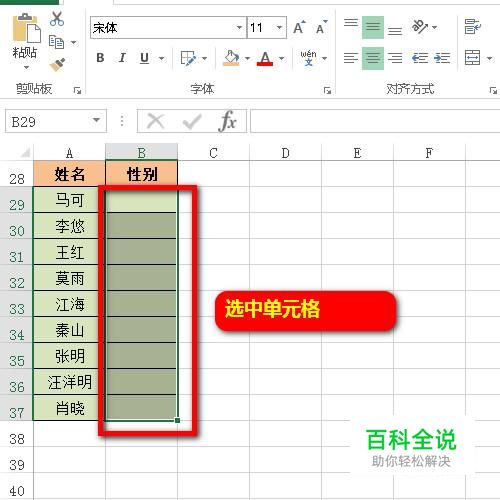Click the cell containing 肖晓
The image size is (500, 500).
click(69, 408)
